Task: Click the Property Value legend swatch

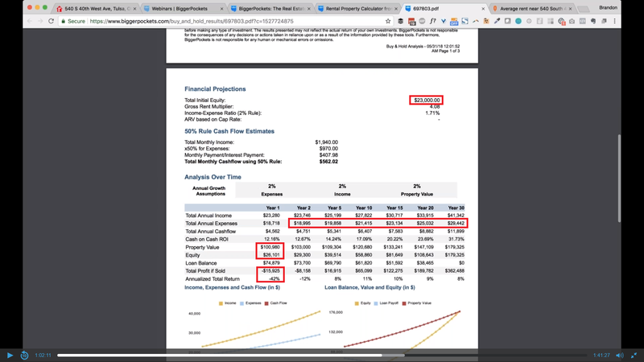Action: tap(404, 303)
